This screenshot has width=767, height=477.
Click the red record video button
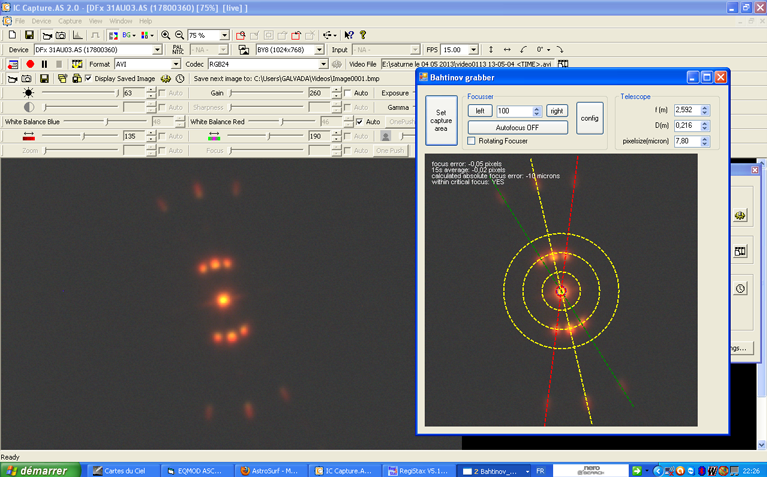pyautogui.click(x=30, y=64)
